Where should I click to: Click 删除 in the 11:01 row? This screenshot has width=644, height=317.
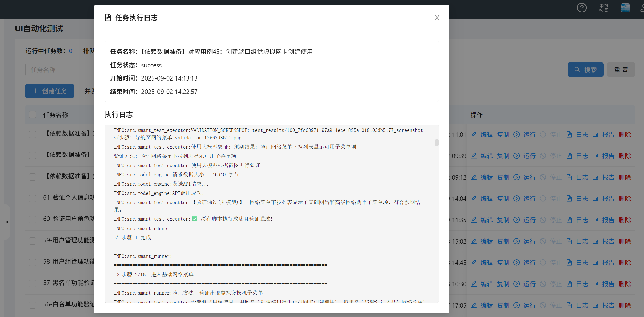click(625, 135)
